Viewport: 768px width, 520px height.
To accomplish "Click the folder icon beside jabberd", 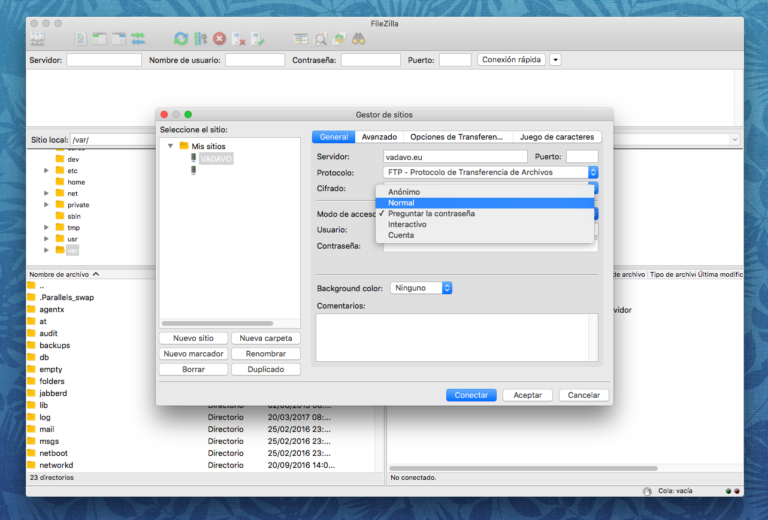I will 31,393.
